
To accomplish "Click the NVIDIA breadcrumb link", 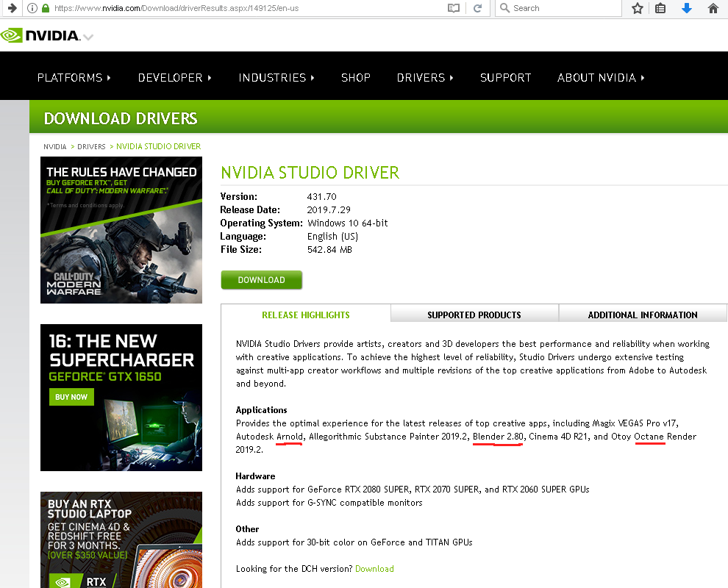I will pos(55,147).
